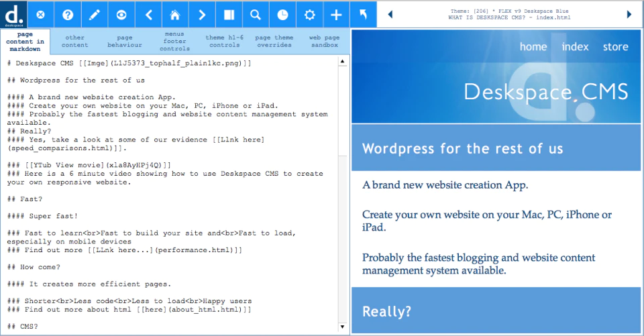The height and width of the screenshot is (336, 644).
Task: Click 'Really?' heading in preview
Action: coord(386,311)
